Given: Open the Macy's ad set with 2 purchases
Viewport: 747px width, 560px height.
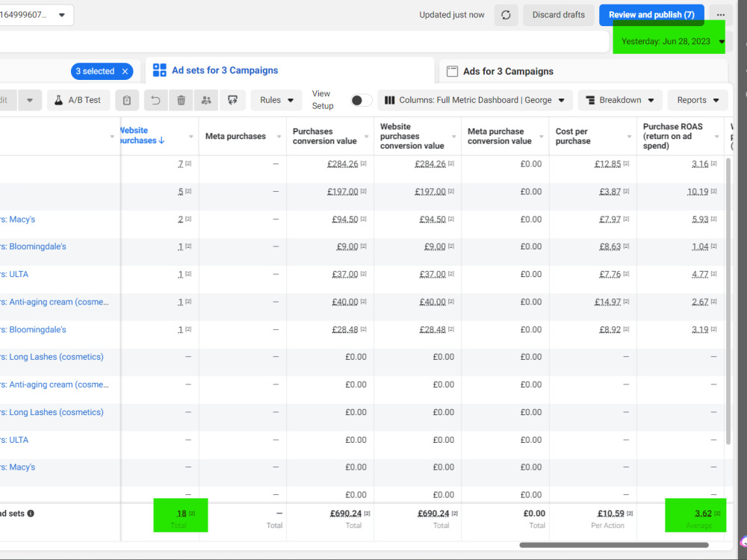Looking at the screenshot, I should point(18,220).
